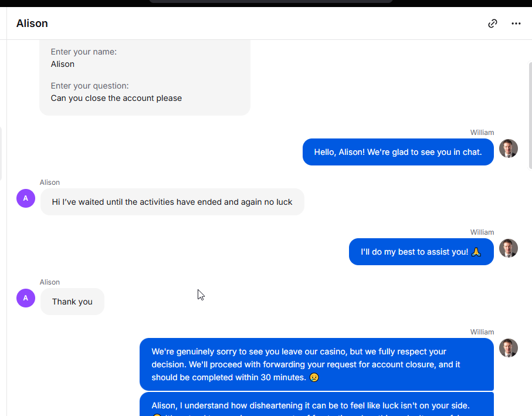Click Alison's purple avatar next to Thank you

[26, 298]
